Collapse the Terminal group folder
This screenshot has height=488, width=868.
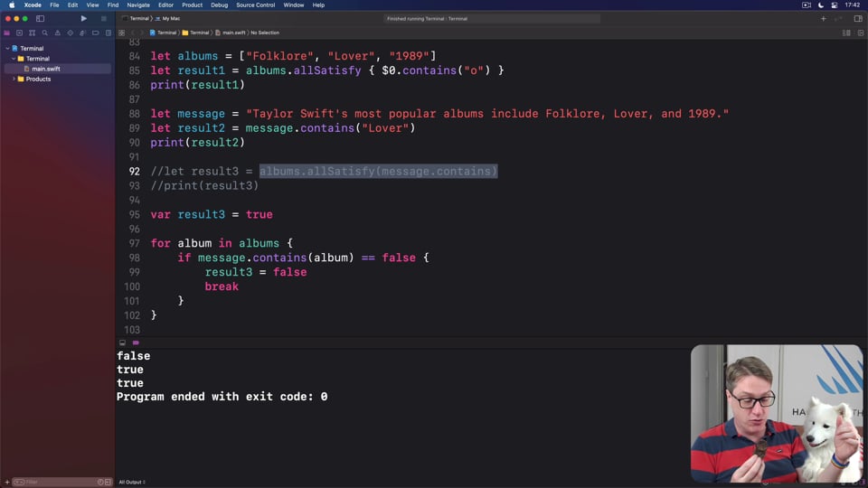click(x=14, y=58)
